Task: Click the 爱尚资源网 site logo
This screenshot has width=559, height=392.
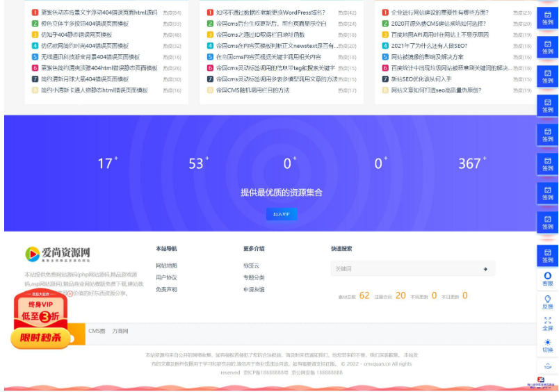Action: coord(58,254)
